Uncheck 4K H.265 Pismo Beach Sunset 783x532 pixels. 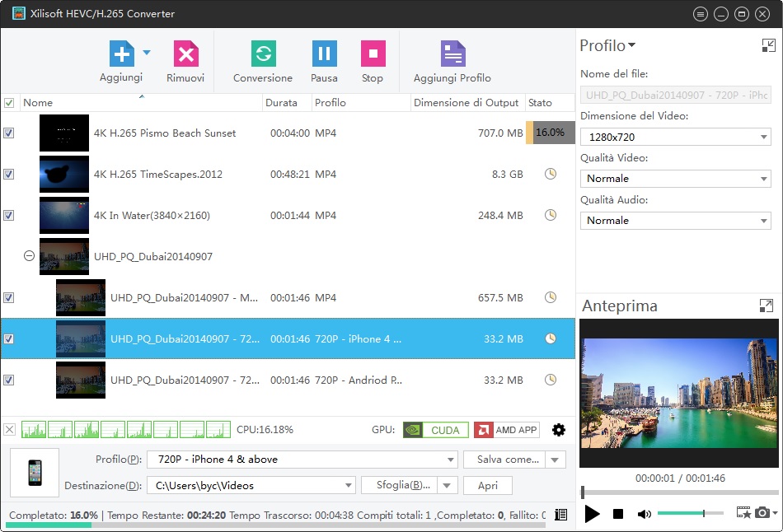point(8,133)
